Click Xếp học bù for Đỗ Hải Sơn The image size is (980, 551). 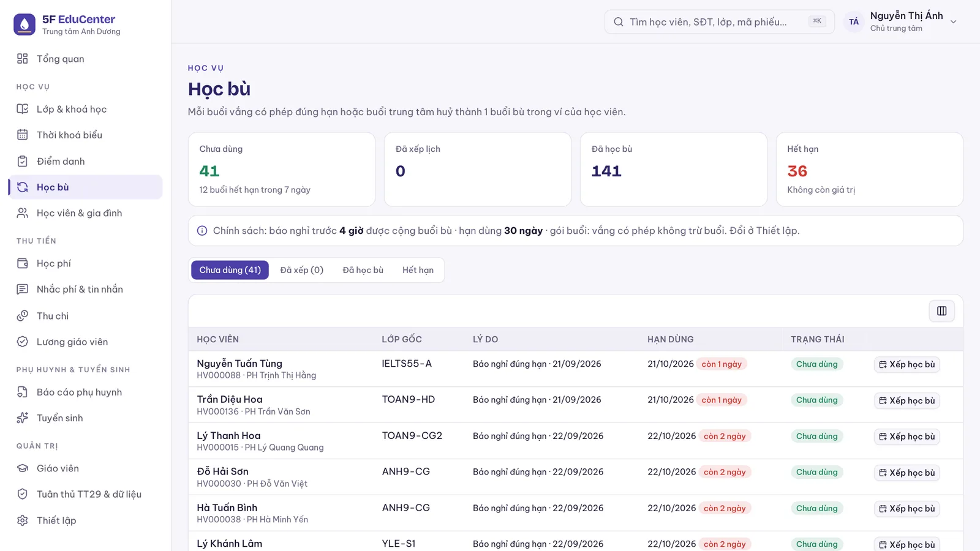907,473
